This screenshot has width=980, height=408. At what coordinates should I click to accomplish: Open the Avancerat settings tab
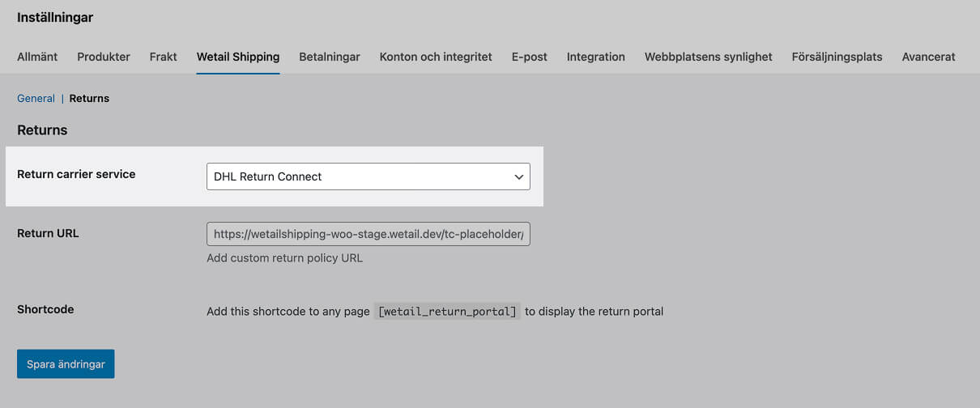(x=929, y=57)
